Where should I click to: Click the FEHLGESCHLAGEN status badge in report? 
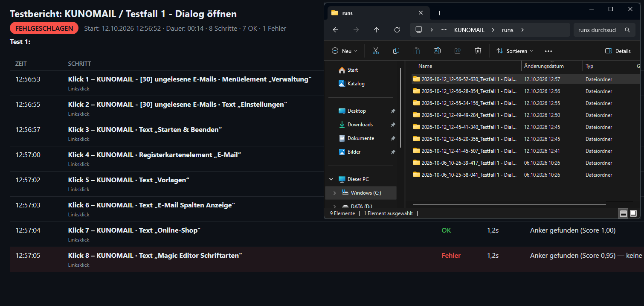click(44, 28)
